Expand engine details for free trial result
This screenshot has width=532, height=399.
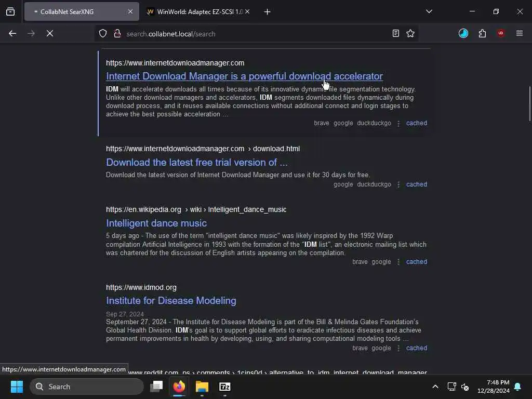coord(398,184)
